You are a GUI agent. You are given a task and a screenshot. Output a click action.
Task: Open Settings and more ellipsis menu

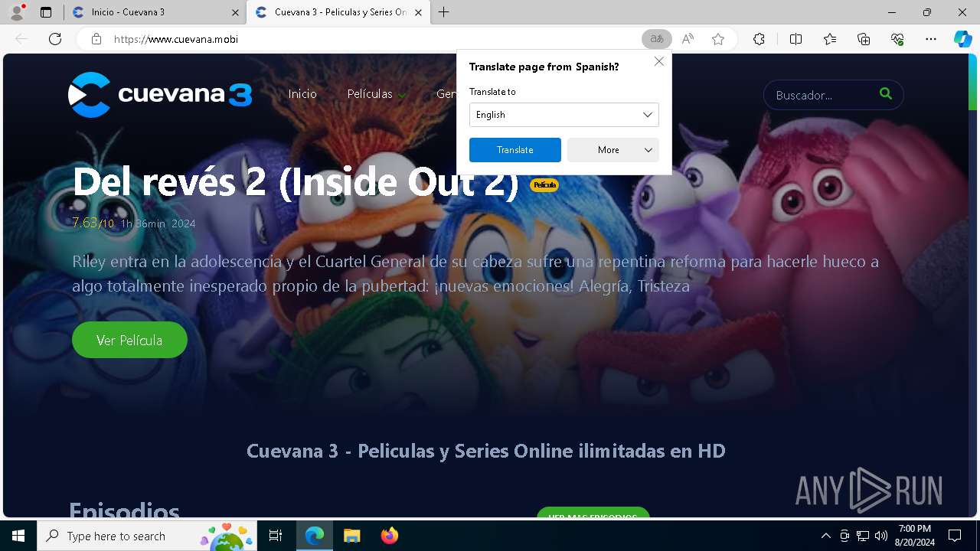point(931,39)
